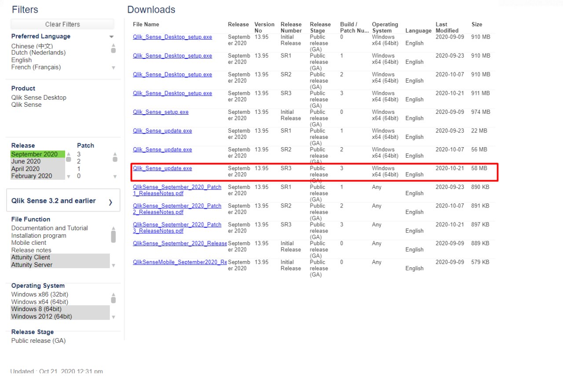Viewport: 563px width, 392px height.
Task: Open the QlikSense_September_2020_Patch2_ReleaseNotes.pdf link
Action: click(x=177, y=209)
